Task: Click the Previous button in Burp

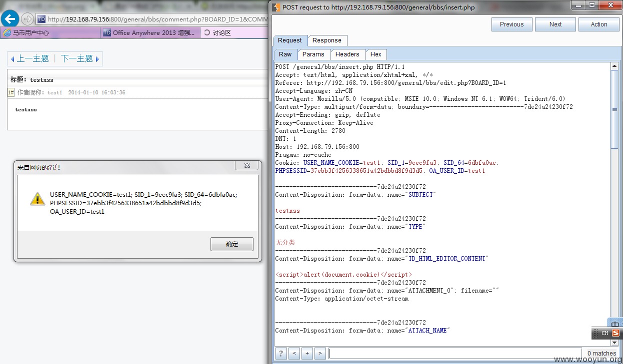Action: click(x=511, y=24)
